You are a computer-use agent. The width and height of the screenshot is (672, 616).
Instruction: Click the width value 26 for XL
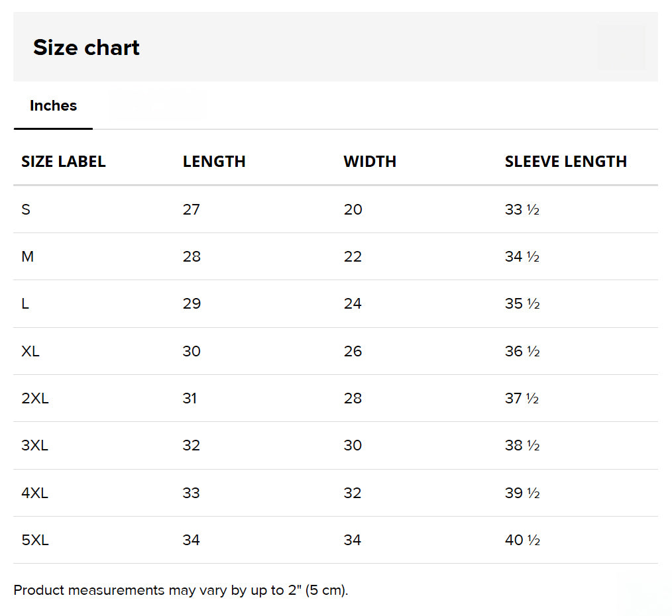(353, 352)
